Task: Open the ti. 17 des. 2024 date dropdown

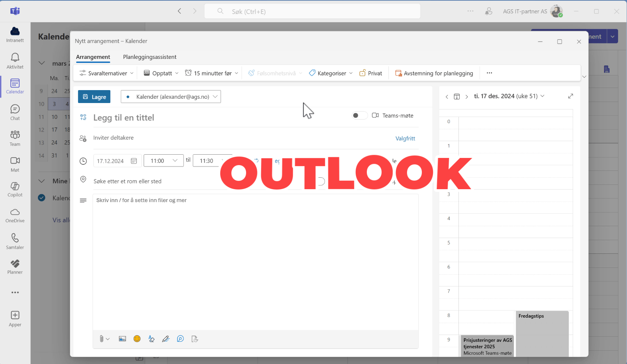Action: (x=509, y=96)
